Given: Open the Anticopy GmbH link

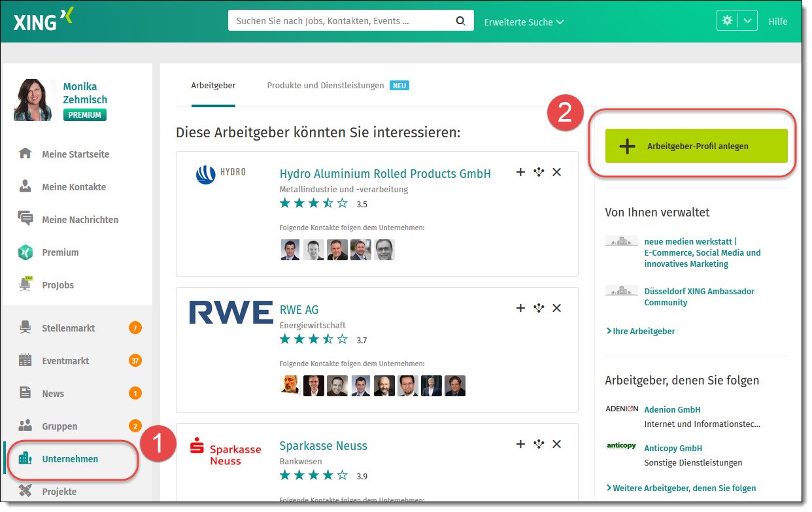Looking at the screenshot, I should pyautogui.click(x=673, y=448).
